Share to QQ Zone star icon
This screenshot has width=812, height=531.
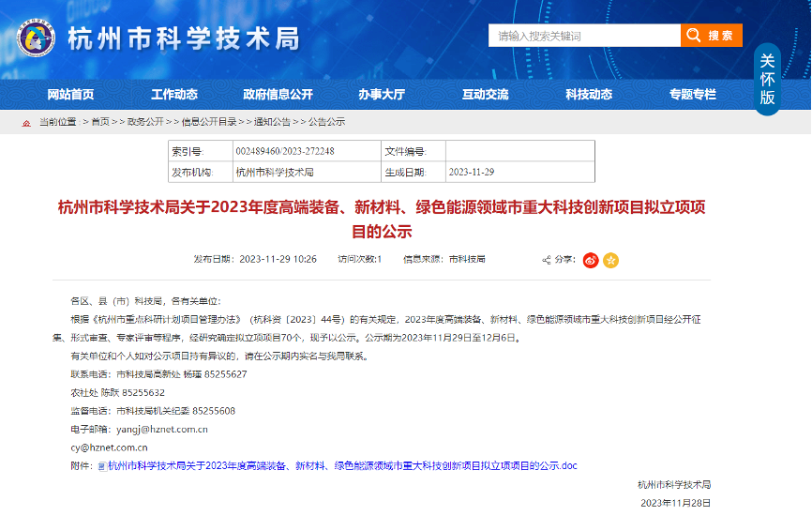pyautogui.click(x=610, y=260)
